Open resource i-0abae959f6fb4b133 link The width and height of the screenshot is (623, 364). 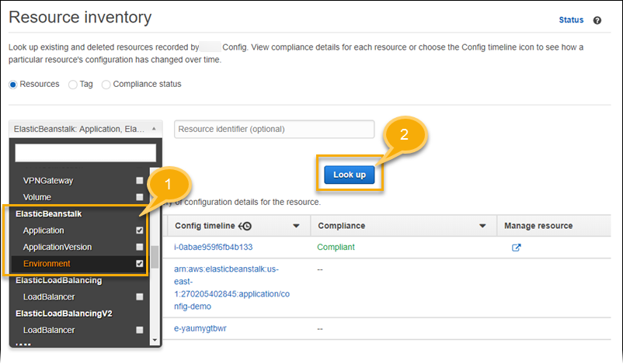214,247
